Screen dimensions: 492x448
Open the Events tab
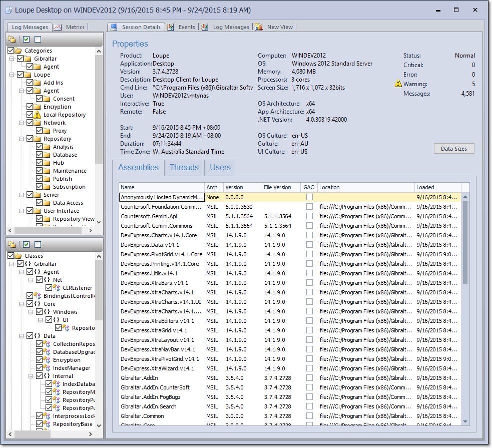[x=187, y=27]
